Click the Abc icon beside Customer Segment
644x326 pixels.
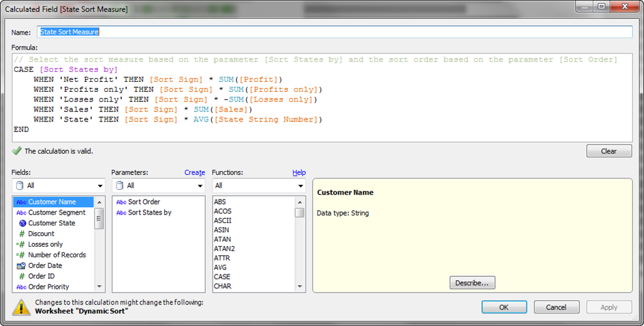21,213
